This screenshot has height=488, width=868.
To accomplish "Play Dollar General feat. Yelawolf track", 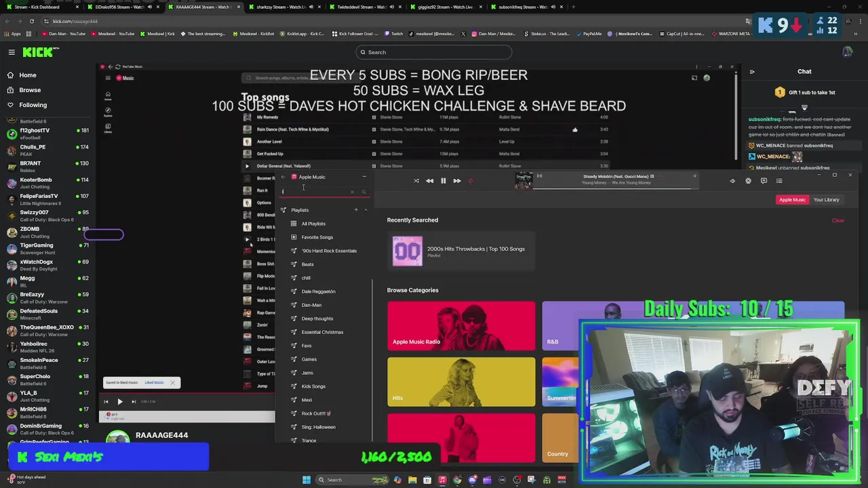I will click(247, 166).
